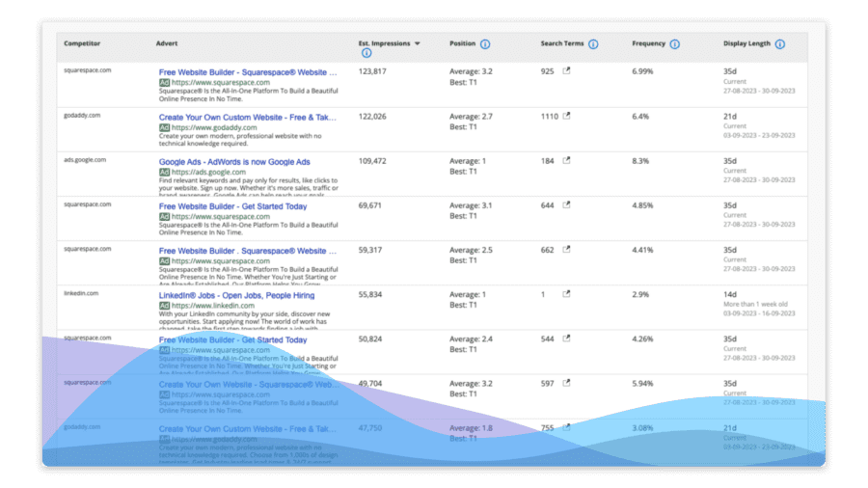Click search terms count 1110

(x=549, y=116)
